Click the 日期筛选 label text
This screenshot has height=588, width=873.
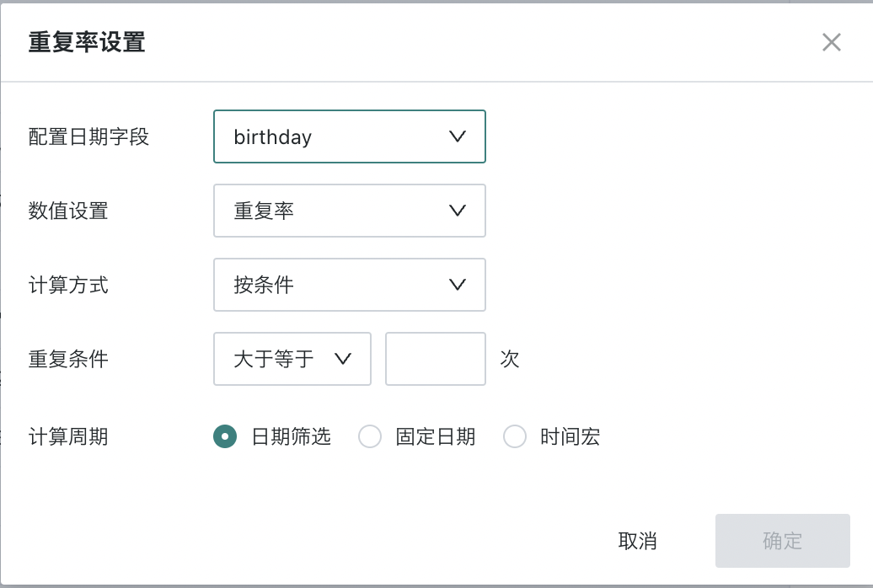pos(292,436)
